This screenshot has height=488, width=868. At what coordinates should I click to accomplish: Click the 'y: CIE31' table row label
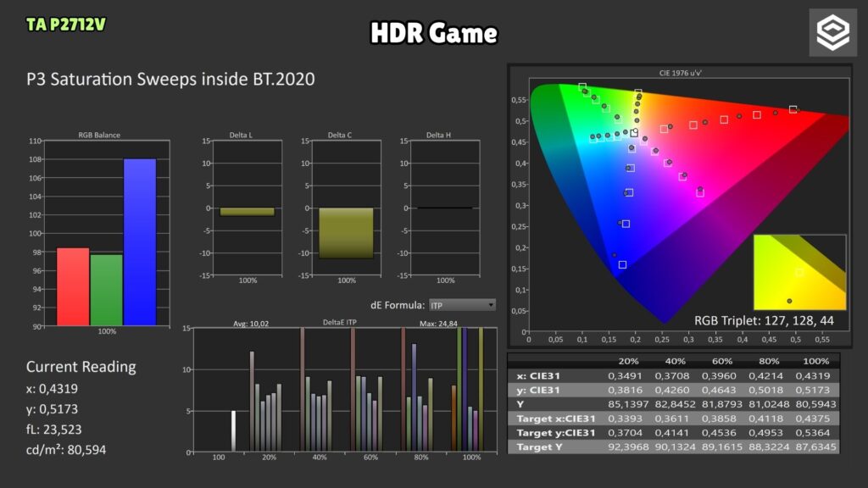pyautogui.click(x=538, y=390)
